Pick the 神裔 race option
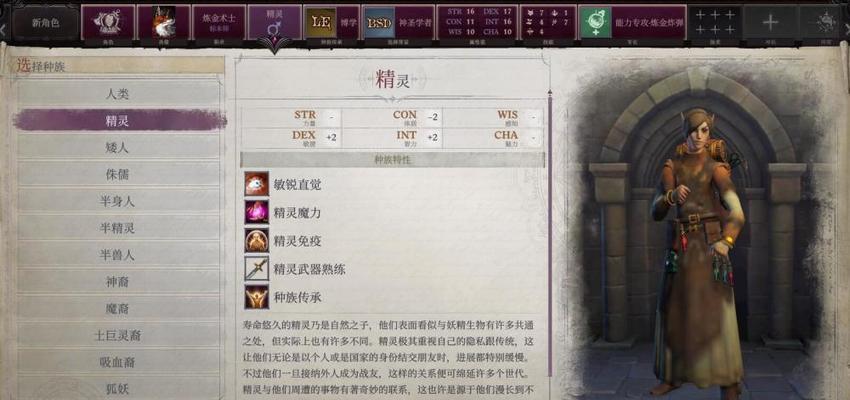850x400 pixels. (118, 282)
